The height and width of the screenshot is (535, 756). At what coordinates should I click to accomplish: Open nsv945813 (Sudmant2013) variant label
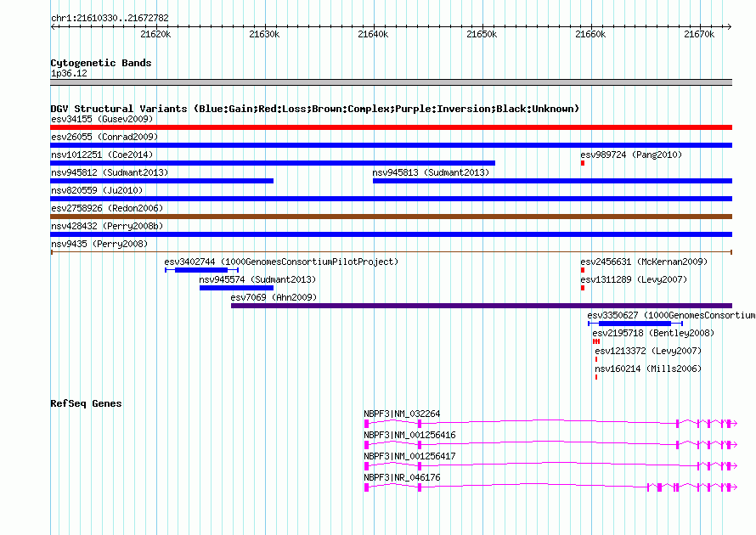point(431,172)
